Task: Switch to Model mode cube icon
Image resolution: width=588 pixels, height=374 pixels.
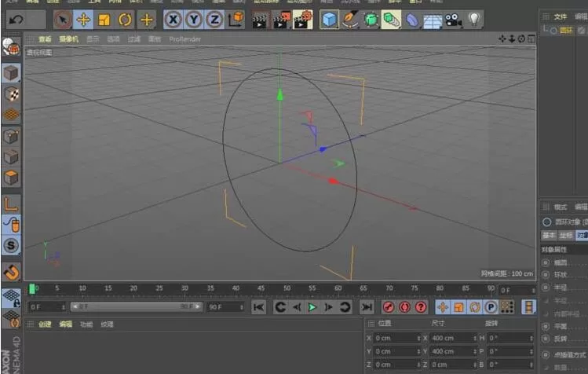Action: (x=11, y=73)
